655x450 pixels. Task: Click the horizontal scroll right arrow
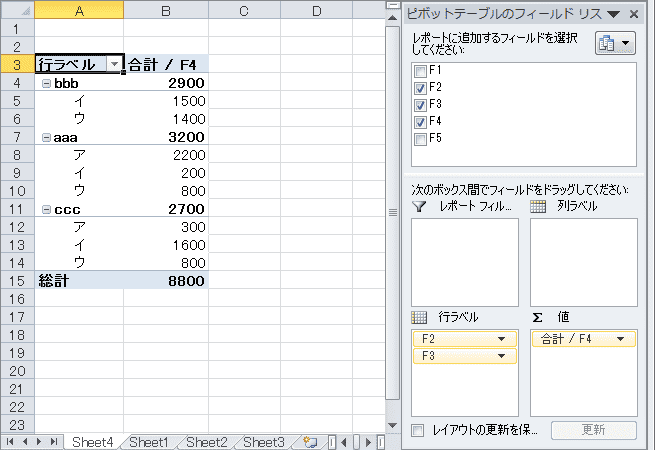(368, 442)
